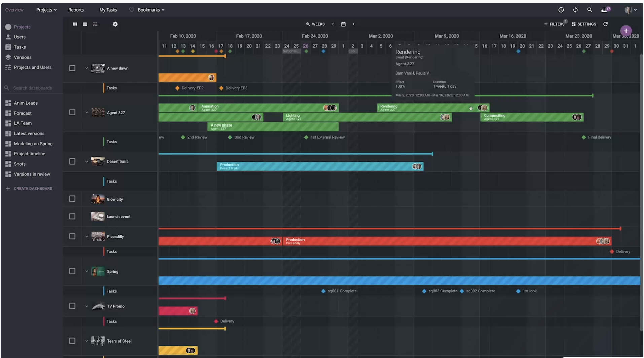Screen dimensions: 644x358
Task: Open the calendar date picker icon
Action: point(343,24)
